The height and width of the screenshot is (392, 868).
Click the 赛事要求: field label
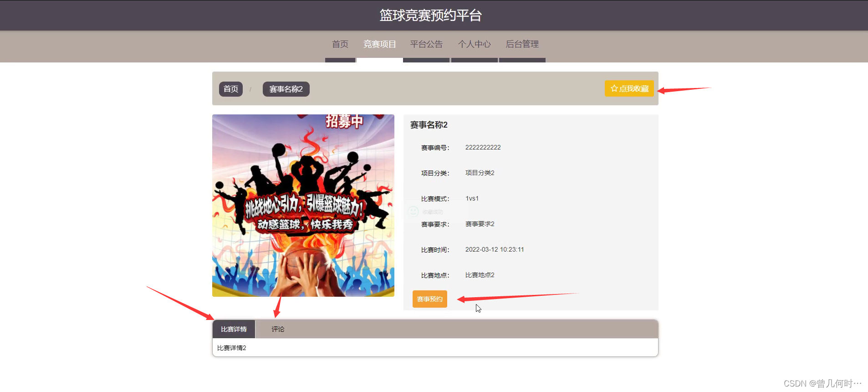click(x=435, y=224)
